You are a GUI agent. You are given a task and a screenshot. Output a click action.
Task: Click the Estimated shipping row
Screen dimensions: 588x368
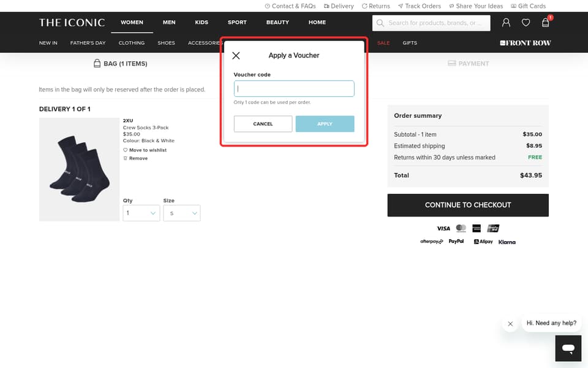468,146
